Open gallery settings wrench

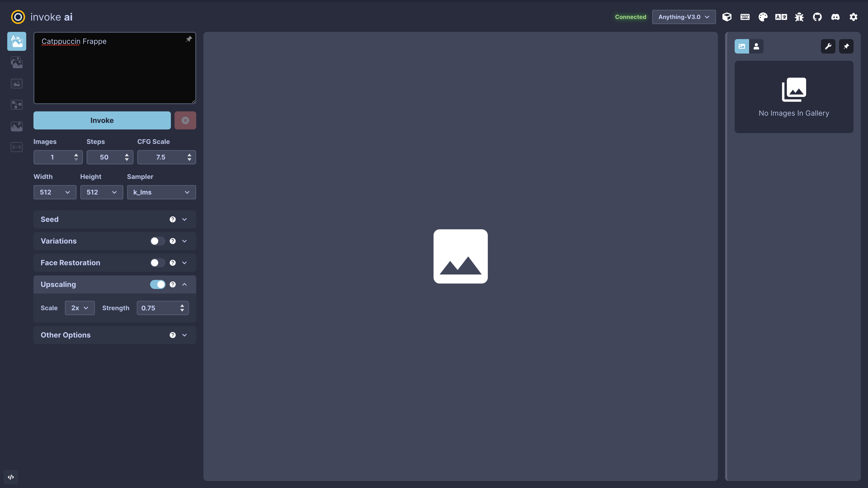tap(828, 47)
